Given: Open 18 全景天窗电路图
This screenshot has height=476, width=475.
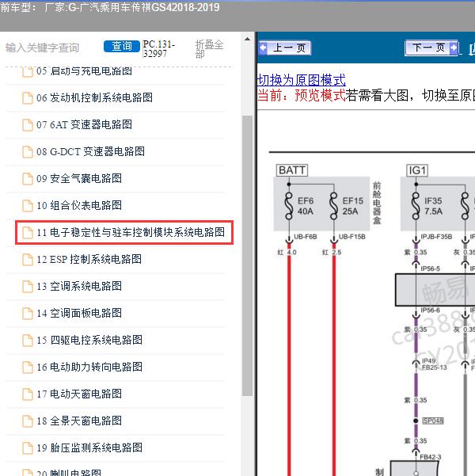Looking at the screenshot, I should pyautogui.click(x=79, y=421).
